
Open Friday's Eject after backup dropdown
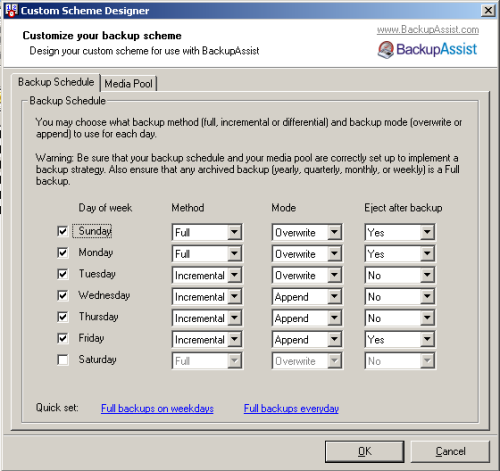coord(400,339)
